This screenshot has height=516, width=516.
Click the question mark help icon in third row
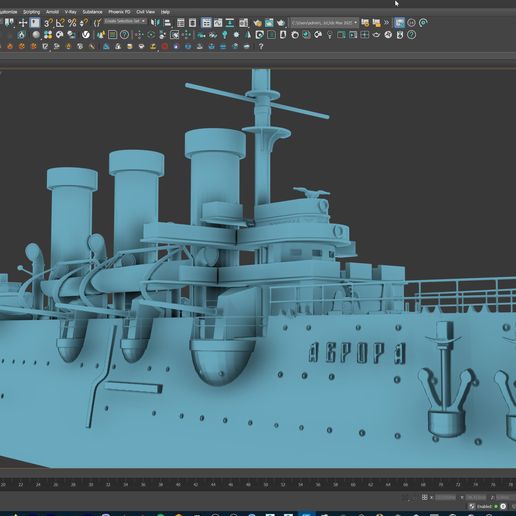[261, 46]
